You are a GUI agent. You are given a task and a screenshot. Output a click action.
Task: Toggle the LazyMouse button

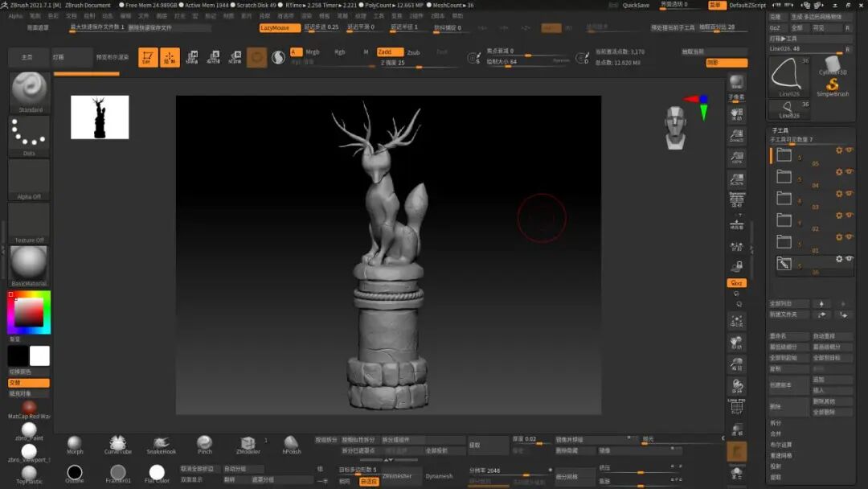pos(279,27)
